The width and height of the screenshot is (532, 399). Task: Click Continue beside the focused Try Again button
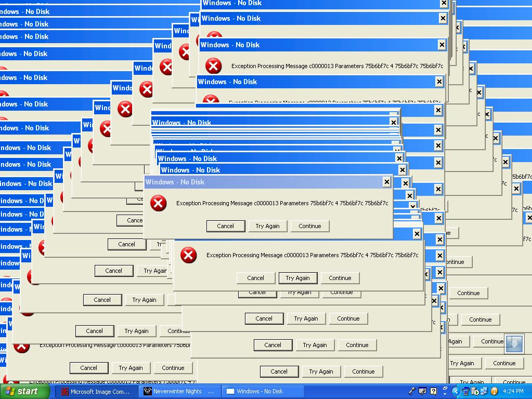(340, 278)
